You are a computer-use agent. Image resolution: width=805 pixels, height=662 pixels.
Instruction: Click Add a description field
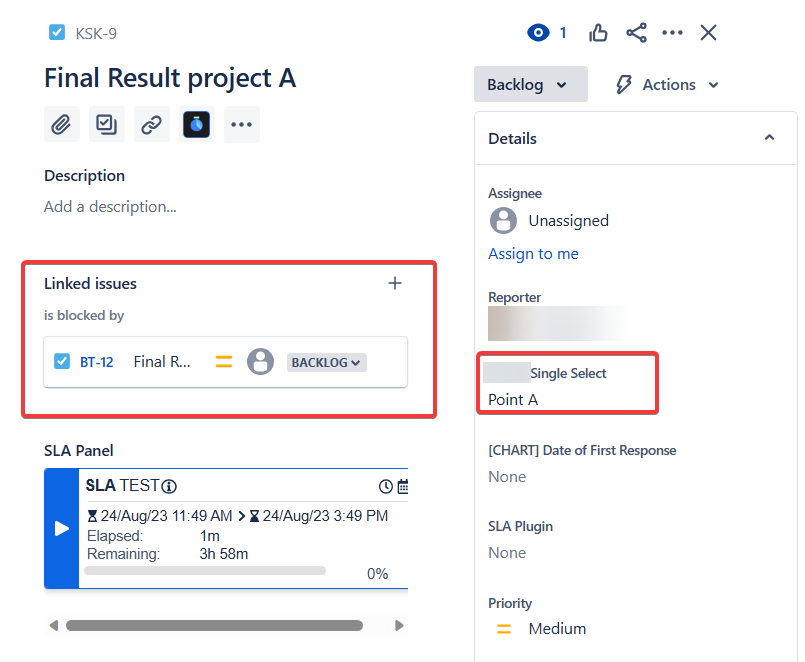[x=110, y=206]
